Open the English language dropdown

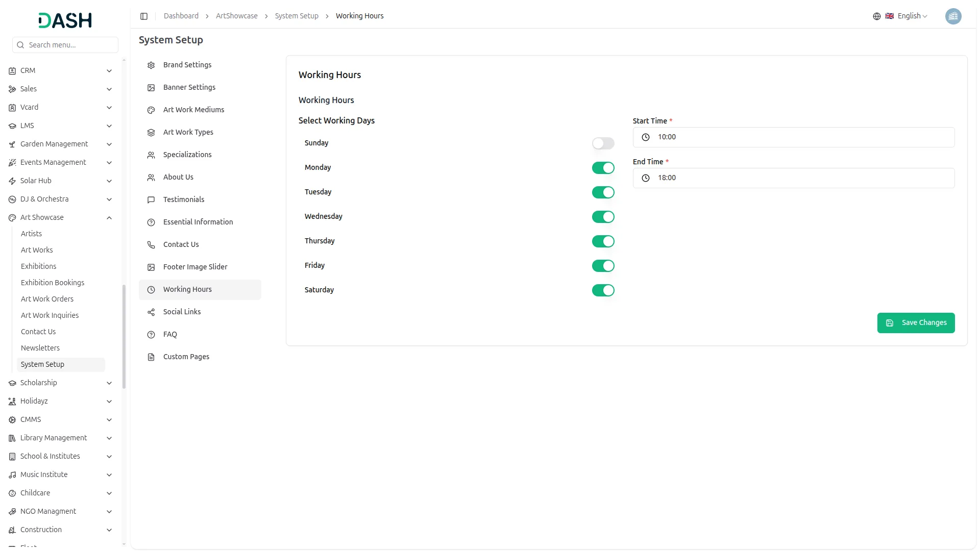pyautogui.click(x=912, y=16)
